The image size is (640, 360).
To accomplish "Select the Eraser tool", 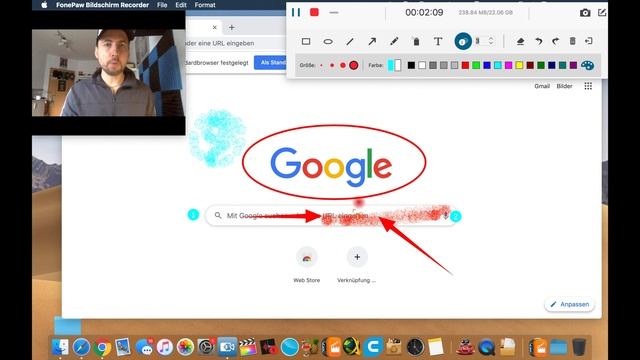I will [x=520, y=41].
